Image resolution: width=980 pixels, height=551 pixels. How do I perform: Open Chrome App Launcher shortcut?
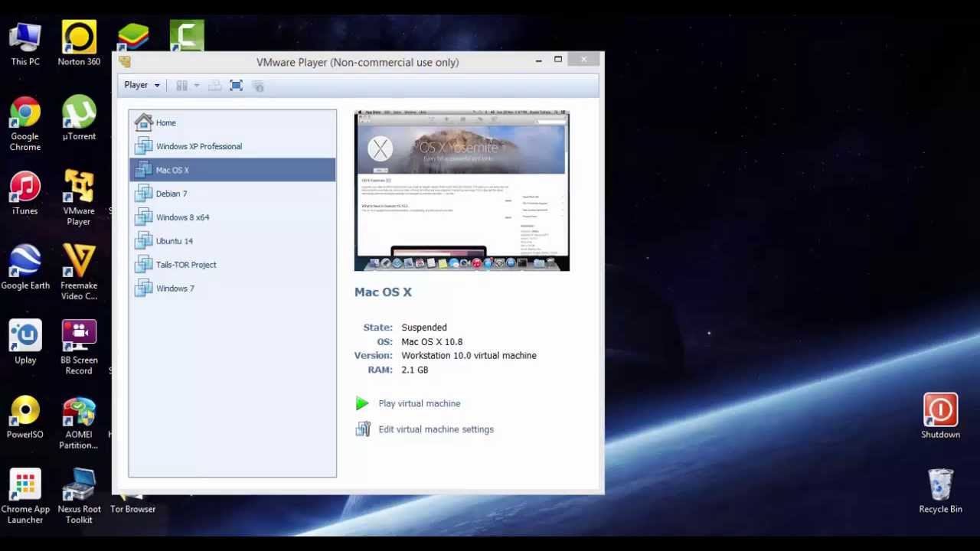(25, 497)
